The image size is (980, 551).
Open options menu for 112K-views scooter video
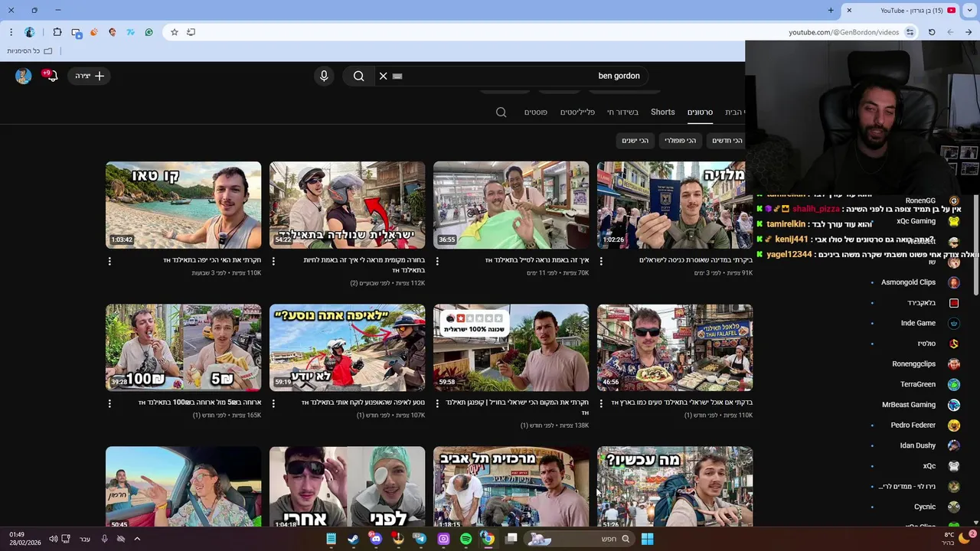(x=273, y=261)
